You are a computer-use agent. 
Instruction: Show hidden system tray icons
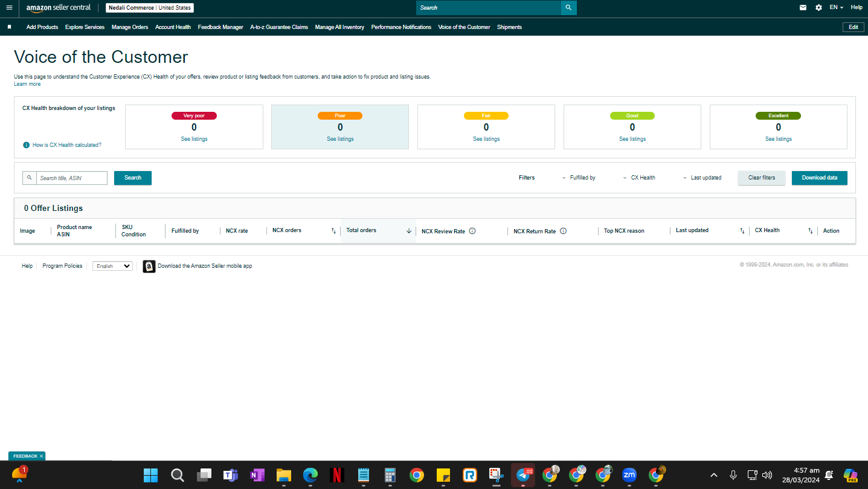coord(713,475)
